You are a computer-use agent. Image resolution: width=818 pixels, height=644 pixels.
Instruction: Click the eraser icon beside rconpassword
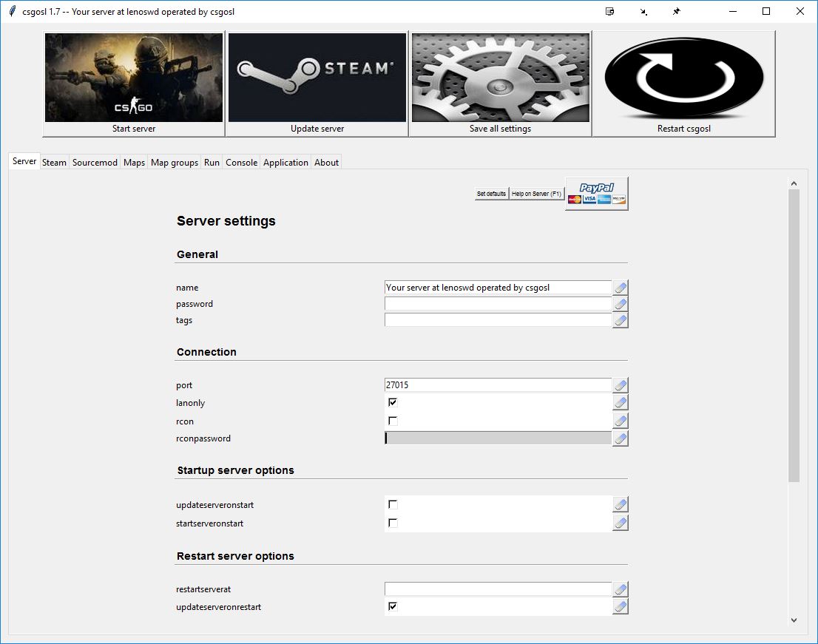(621, 438)
